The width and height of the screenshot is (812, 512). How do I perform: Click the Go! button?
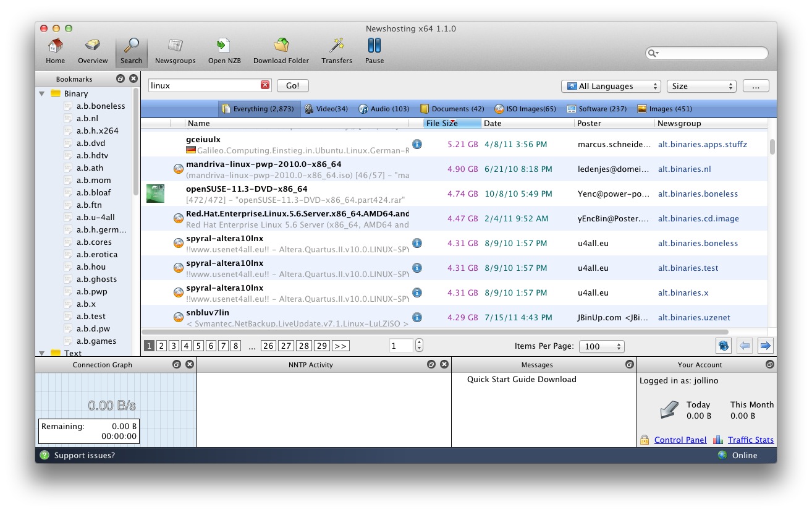(293, 86)
